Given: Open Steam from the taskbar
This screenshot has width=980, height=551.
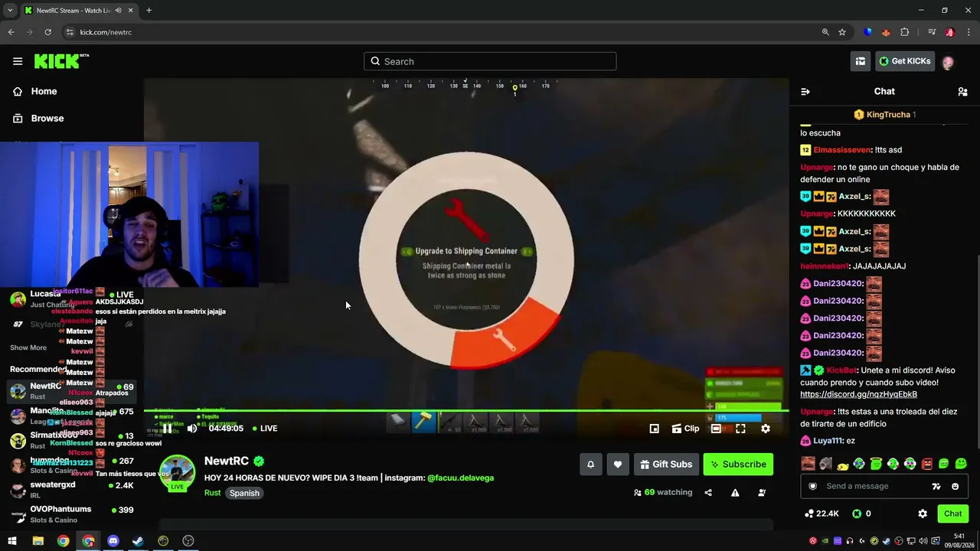Looking at the screenshot, I should (x=138, y=541).
